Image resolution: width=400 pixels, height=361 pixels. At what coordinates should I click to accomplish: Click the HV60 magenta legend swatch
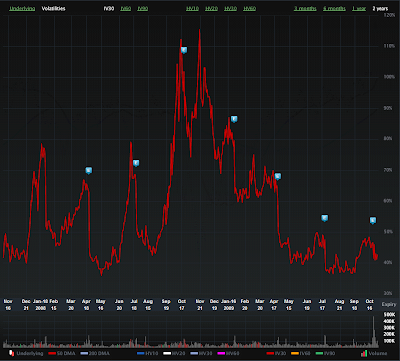pos(220,353)
